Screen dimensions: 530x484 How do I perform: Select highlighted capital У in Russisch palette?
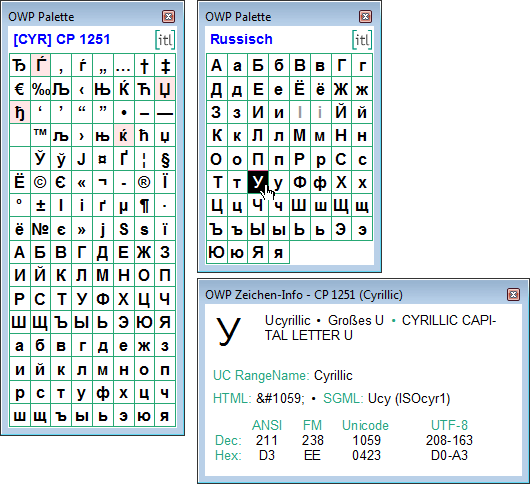[x=258, y=183]
